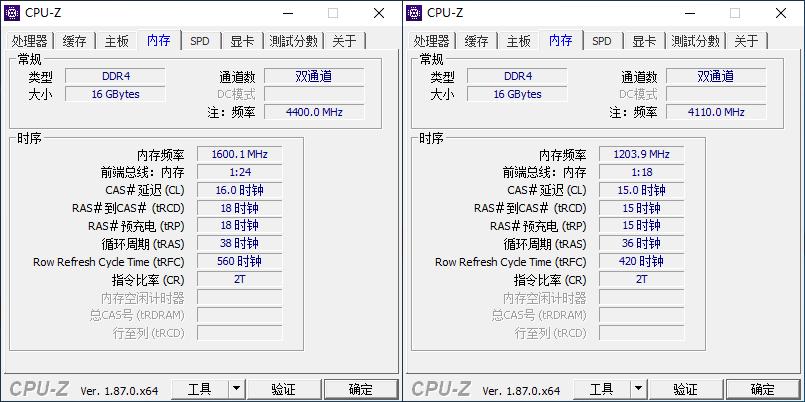Click the CPU-Z app icon in right window title bar
Screen dimensions: 805x402
coord(414,13)
